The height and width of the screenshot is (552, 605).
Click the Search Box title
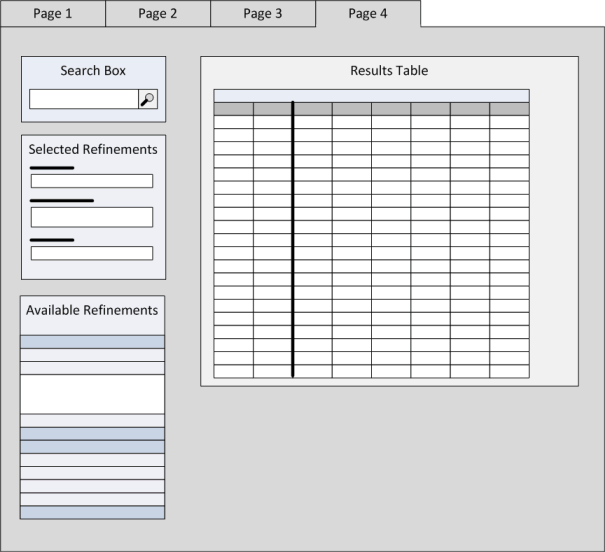tap(93, 71)
